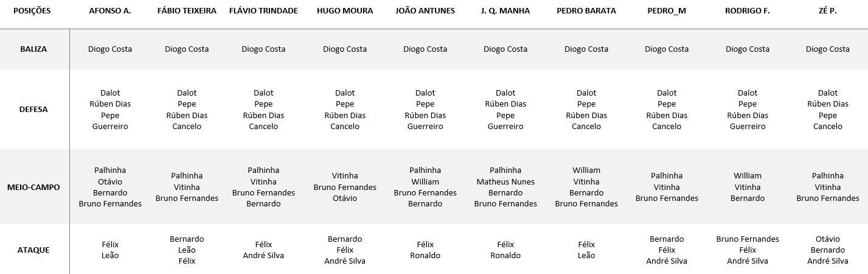Click Otávio in Zé P.'s attack
Image resolution: width=868 pixels, height=274 pixels.
[x=828, y=239]
